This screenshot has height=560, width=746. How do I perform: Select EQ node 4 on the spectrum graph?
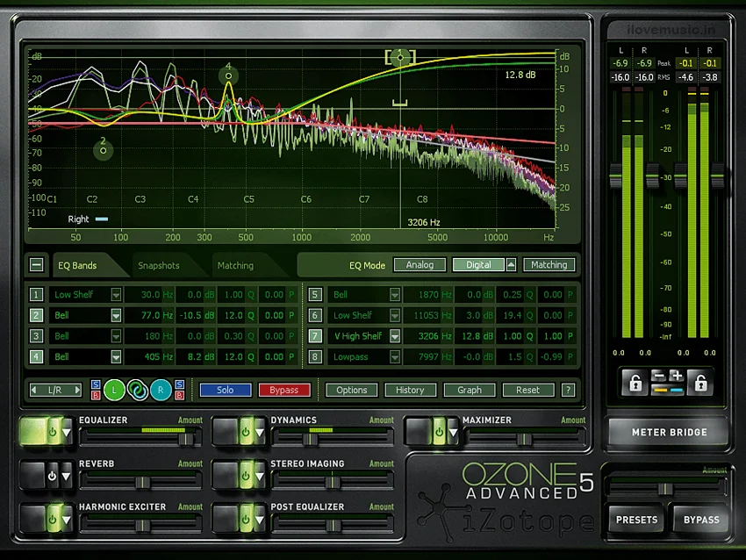pyautogui.click(x=228, y=75)
